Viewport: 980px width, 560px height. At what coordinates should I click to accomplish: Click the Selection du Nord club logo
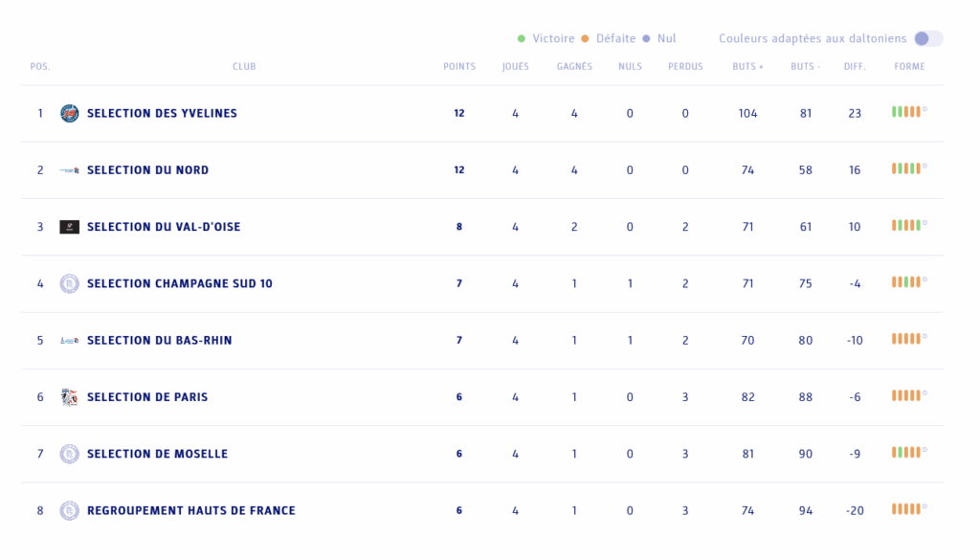pyautogui.click(x=70, y=170)
